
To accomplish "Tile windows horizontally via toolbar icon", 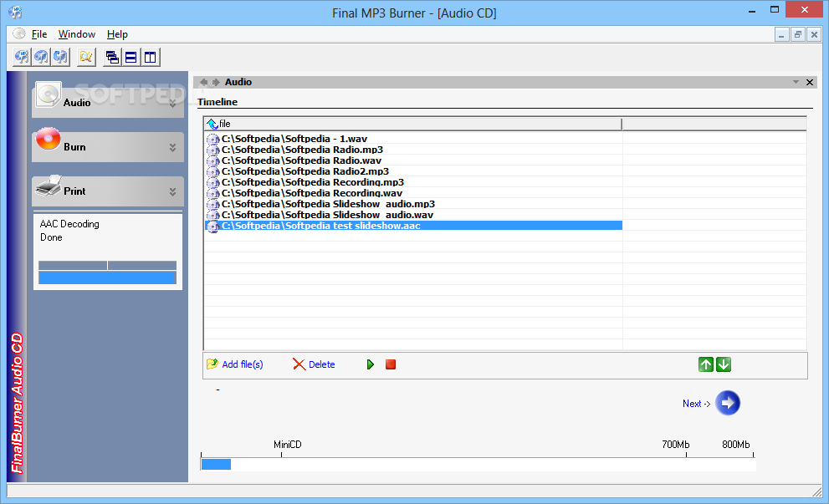I will [131, 57].
